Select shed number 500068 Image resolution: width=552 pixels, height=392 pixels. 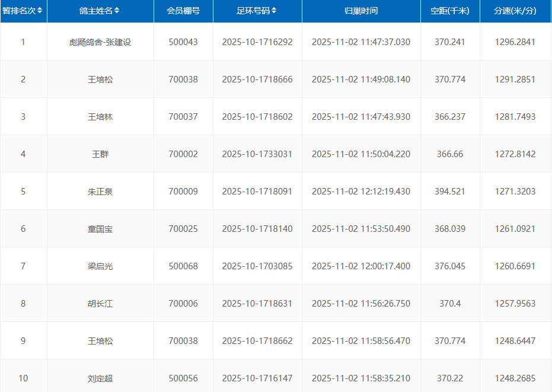point(183,266)
